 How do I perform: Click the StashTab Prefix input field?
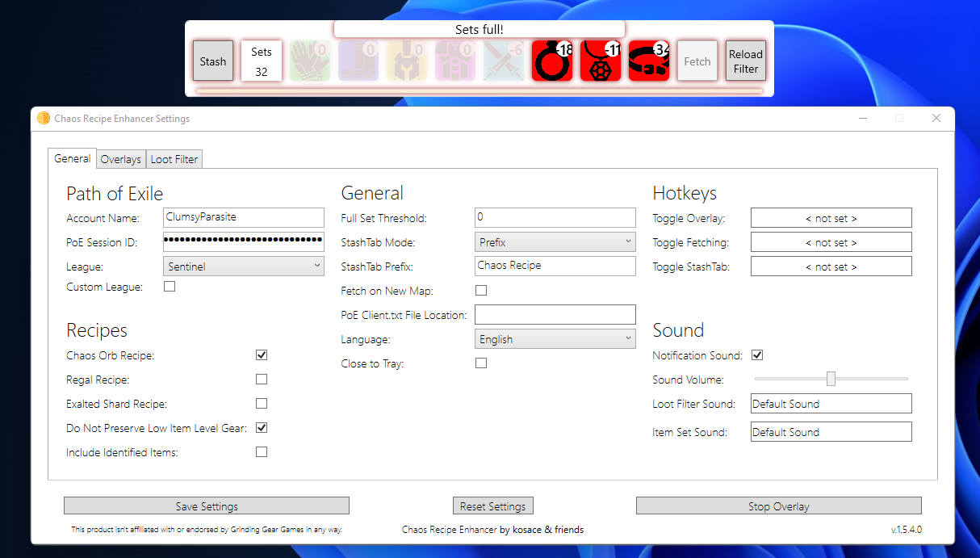click(555, 266)
